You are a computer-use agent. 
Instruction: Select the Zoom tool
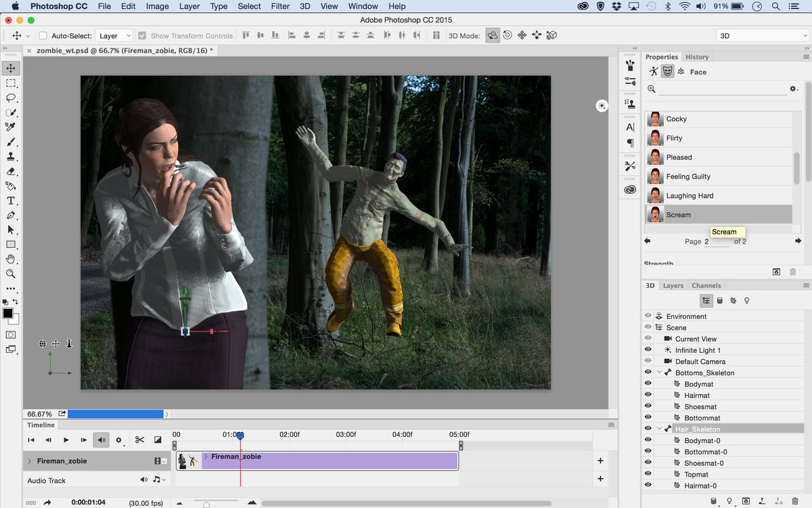11,274
